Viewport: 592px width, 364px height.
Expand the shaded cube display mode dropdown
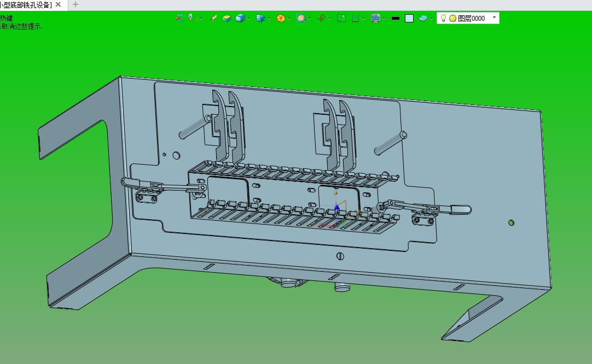(x=249, y=19)
